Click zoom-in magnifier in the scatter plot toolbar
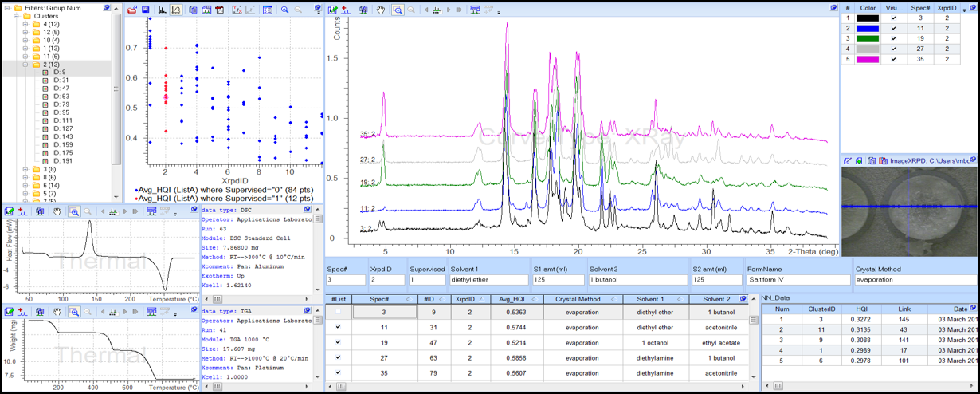The width and height of the screenshot is (980, 394). [284, 10]
